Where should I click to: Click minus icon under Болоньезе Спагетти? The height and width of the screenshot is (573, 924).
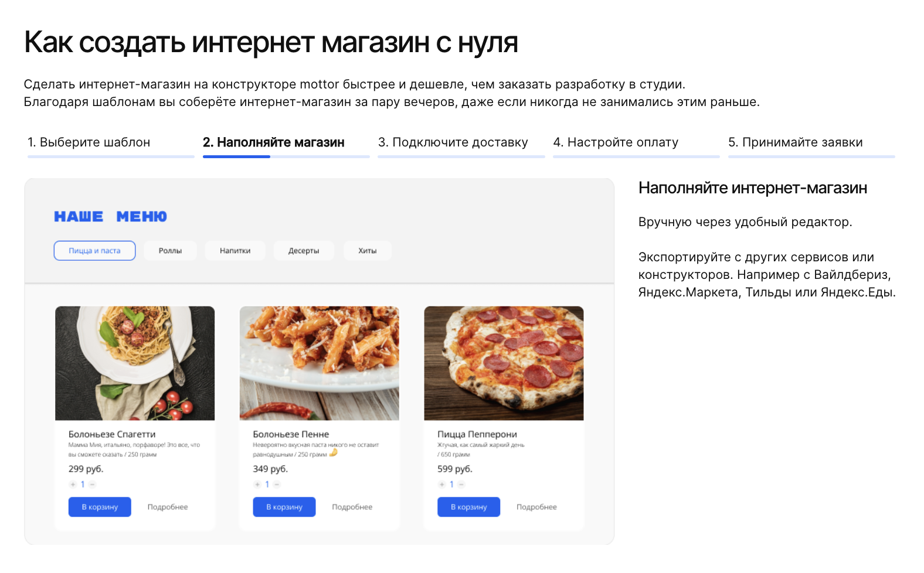93,485
